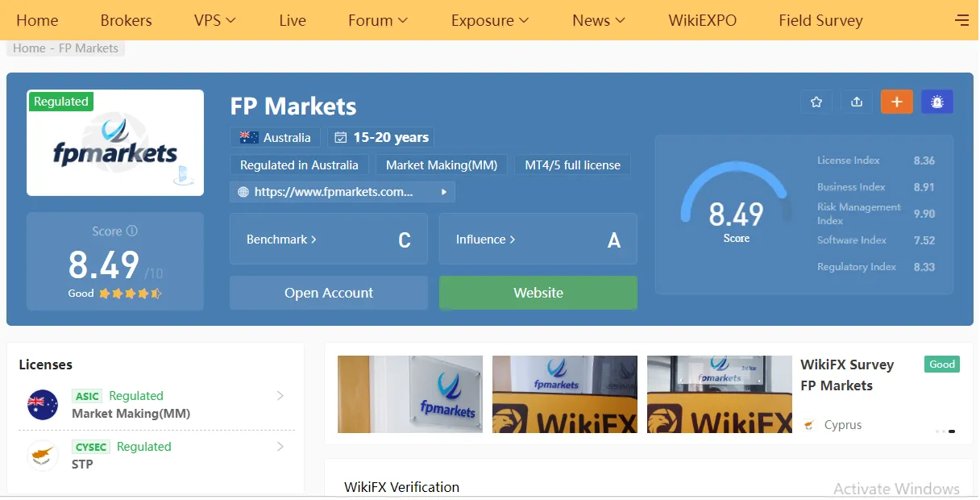Open the Brokers menu item
This screenshot has width=980, height=500.
[x=126, y=20]
